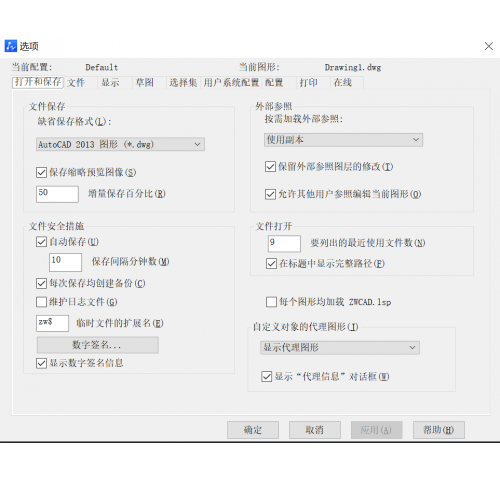Click the 取消 button
Screen dimensions: 500x480
(315, 430)
